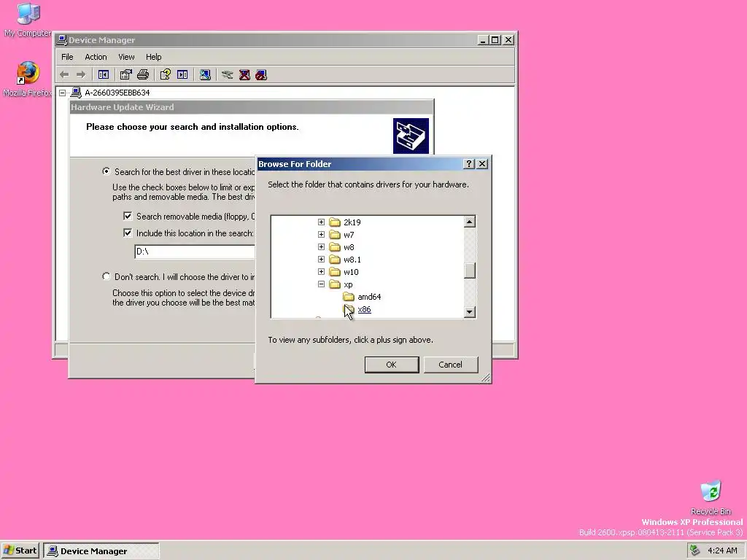Click Device Manager taskbar button

coord(101,551)
